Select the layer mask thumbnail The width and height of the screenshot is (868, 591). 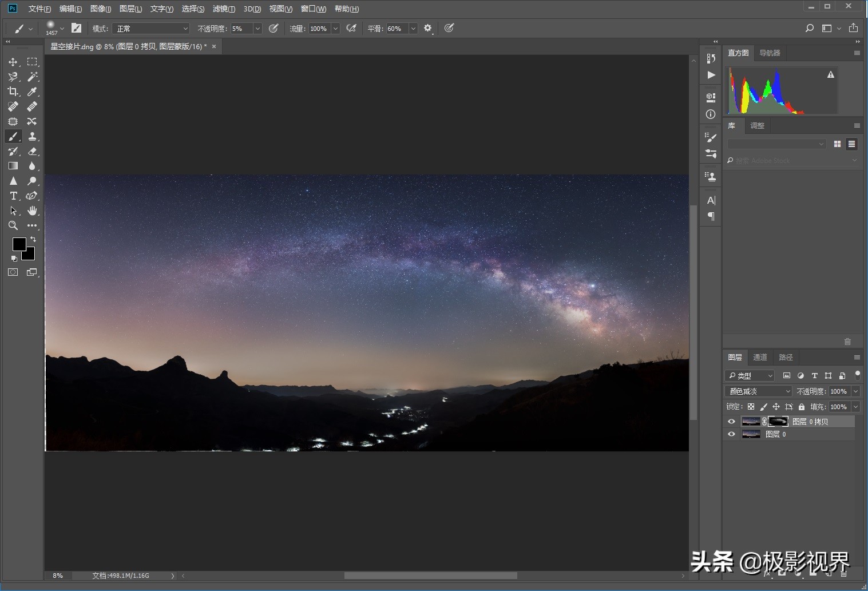778,422
